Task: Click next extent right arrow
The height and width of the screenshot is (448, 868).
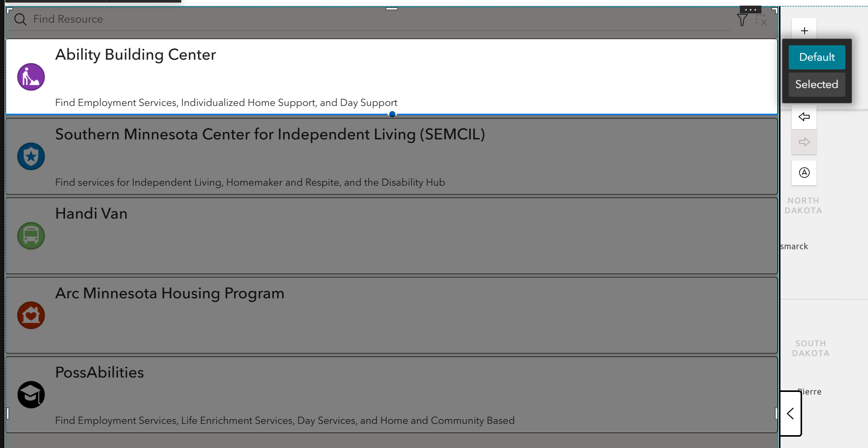Action: pos(804,142)
